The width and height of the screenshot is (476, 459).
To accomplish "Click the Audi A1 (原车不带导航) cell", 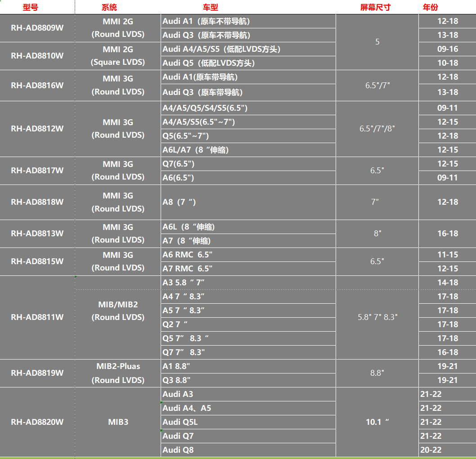I will pyautogui.click(x=248, y=21).
